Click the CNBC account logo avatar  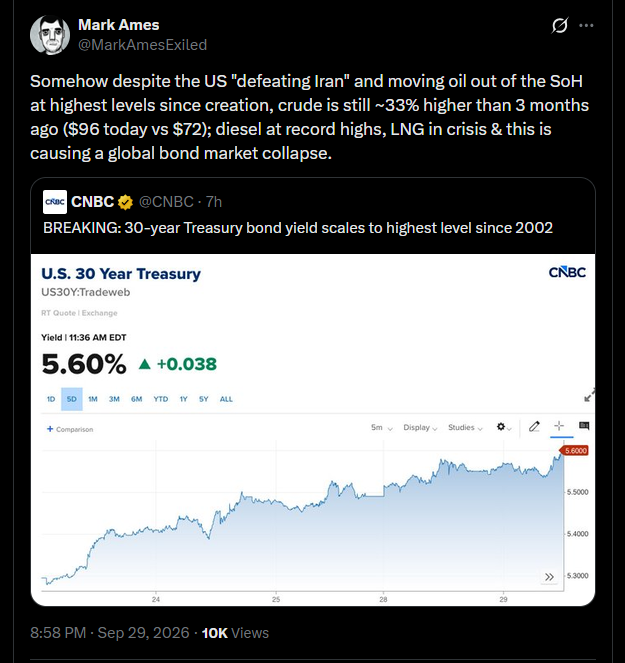click(55, 202)
